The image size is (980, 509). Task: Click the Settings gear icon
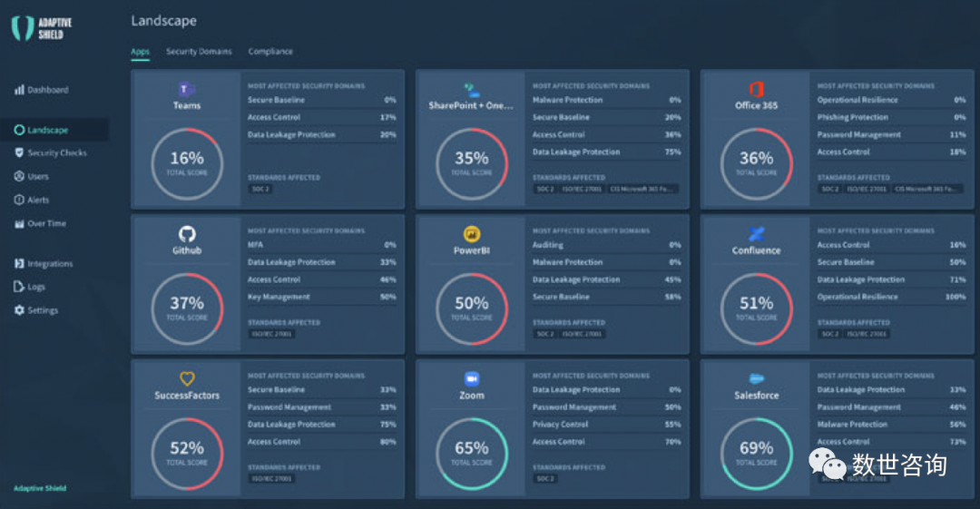(19, 310)
